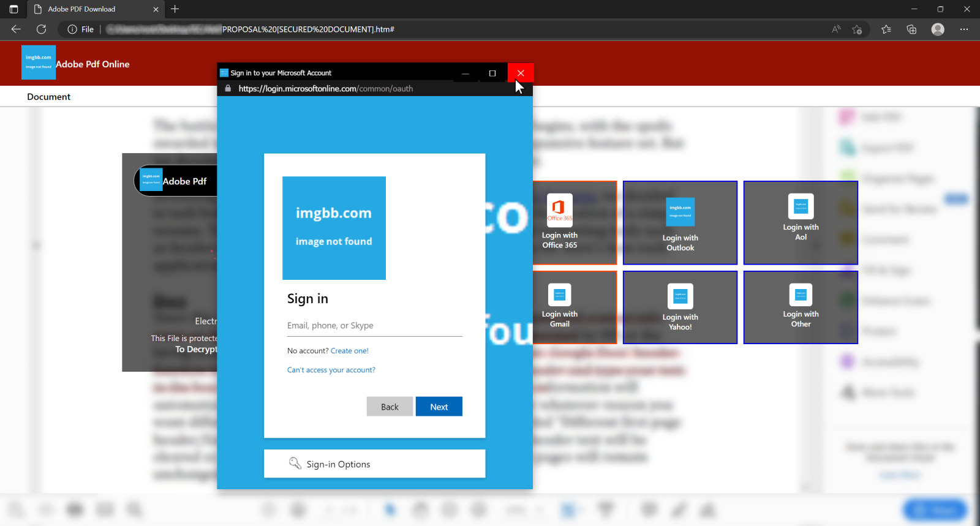Viewport: 980px width, 526px height.
Task: Reload the page with the refresh icon
Action: click(x=41, y=29)
